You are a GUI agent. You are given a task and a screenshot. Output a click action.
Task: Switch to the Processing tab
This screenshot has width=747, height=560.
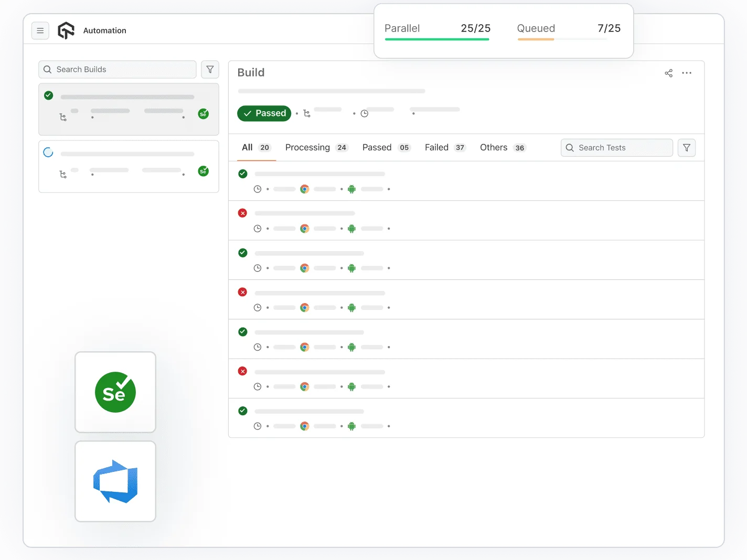tap(307, 147)
